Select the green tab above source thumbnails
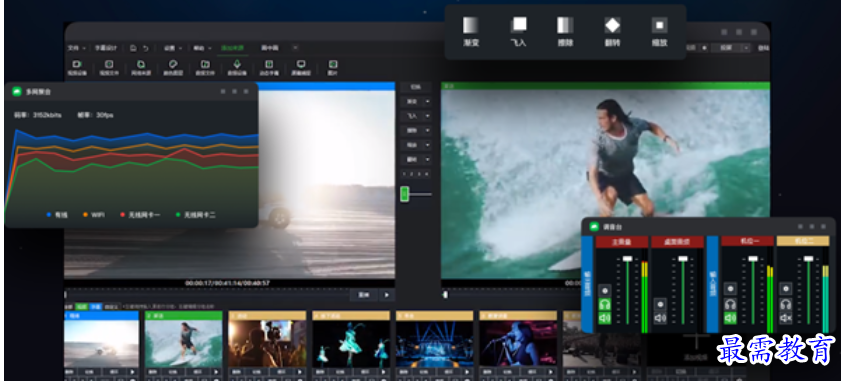 81,306
